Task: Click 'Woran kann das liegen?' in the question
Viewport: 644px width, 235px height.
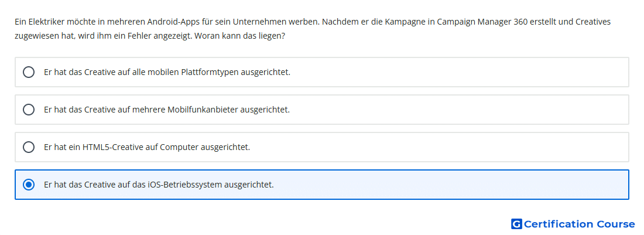Action: click(240, 36)
